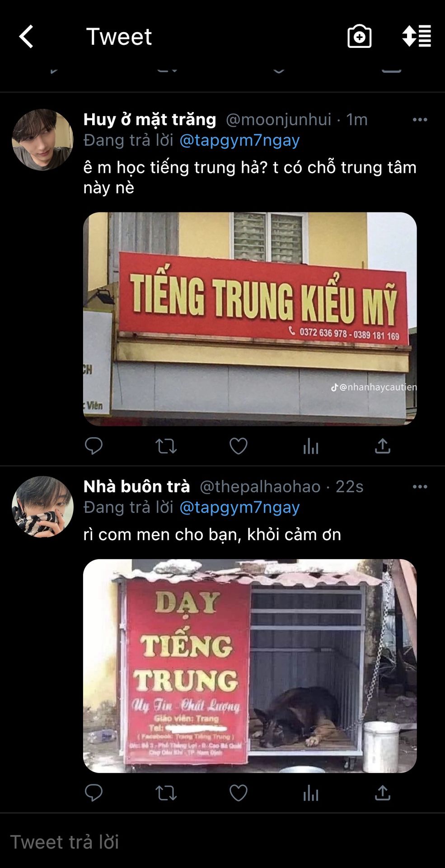Like the tweet from @thepalhaohao
The height and width of the screenshot is (868, 445).
238,793
